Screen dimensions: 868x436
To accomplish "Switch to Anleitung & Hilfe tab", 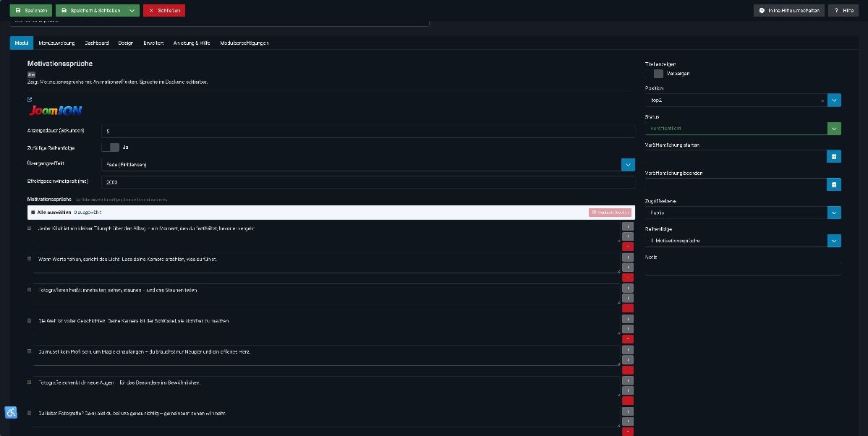I will (x=192, y=43).
